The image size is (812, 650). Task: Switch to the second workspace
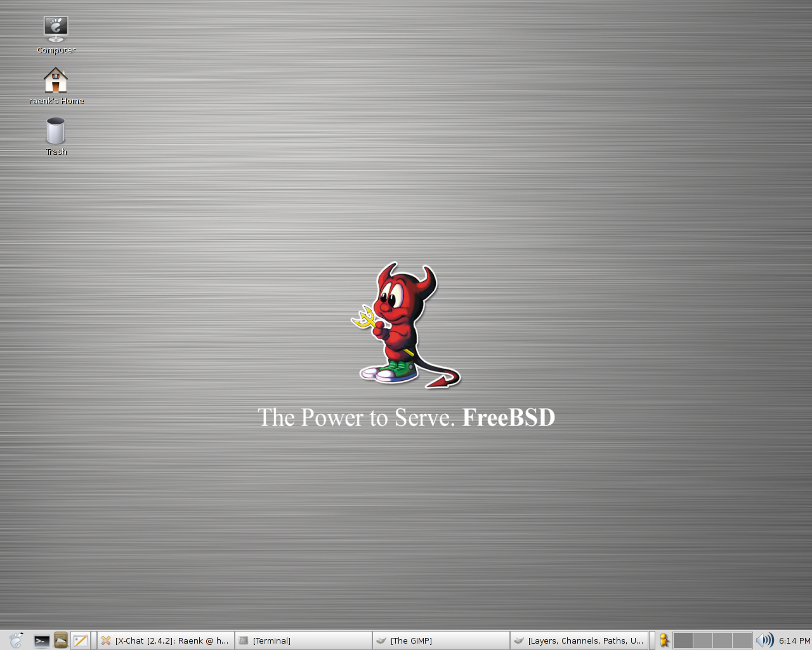702,640
